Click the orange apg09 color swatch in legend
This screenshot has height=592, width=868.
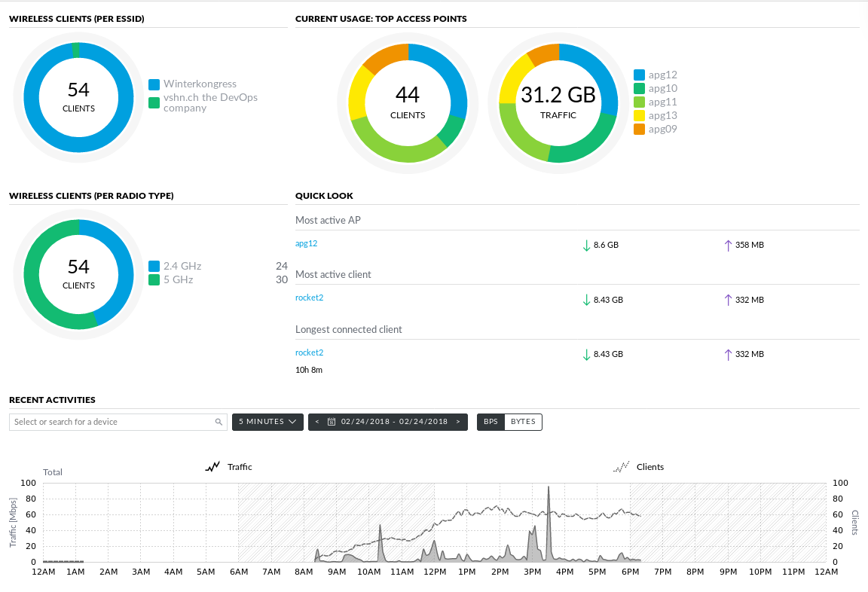640,129
